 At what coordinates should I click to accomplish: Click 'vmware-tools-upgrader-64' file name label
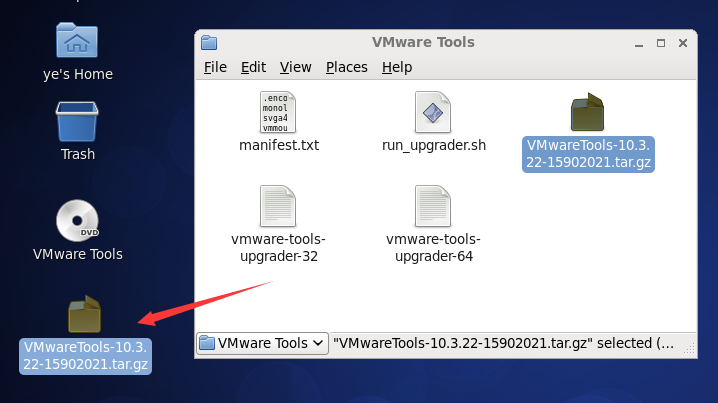pyautogui.click(x=433, y=247)
